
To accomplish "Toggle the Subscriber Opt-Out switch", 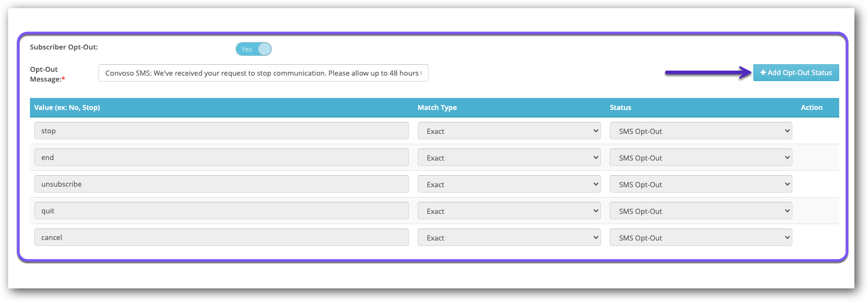I will [253, 49].
